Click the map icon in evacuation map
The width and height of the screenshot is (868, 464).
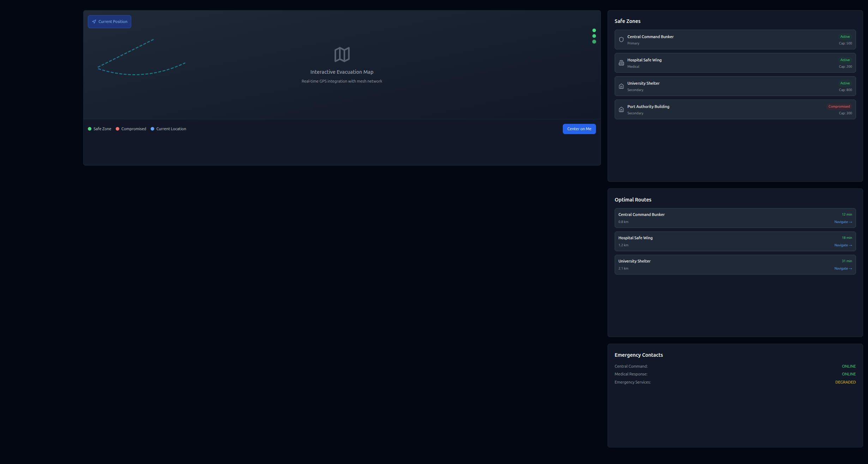pos(342,55)
